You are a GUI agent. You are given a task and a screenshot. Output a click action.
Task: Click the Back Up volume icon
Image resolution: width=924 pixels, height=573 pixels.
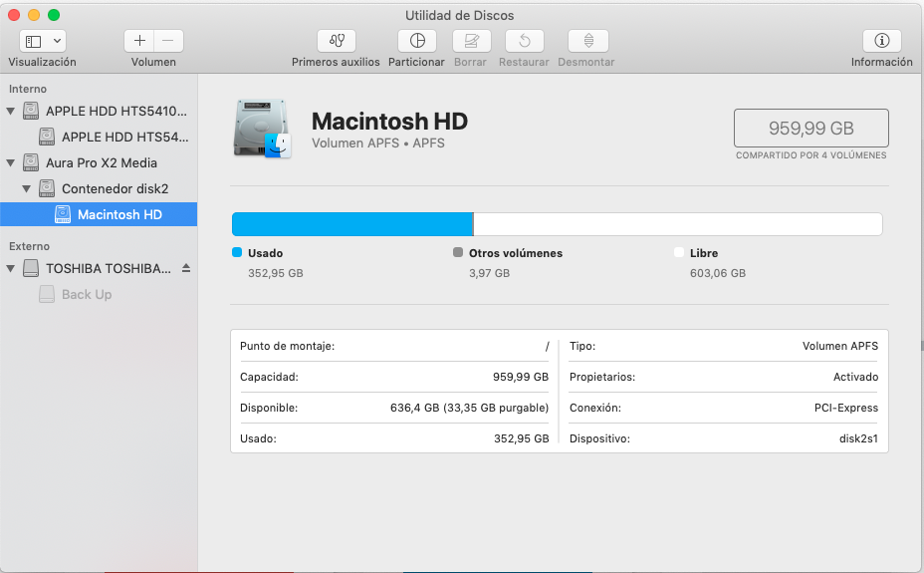click(x=47, y=294)
